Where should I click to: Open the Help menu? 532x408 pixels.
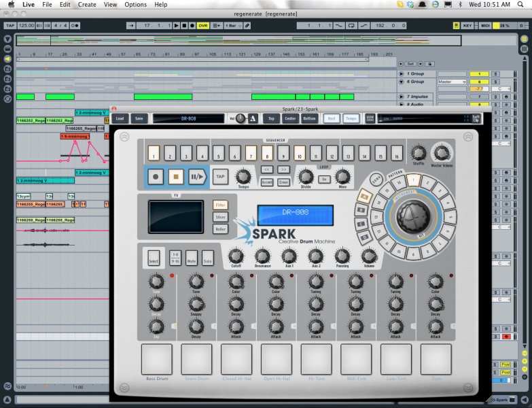[161, 4]
